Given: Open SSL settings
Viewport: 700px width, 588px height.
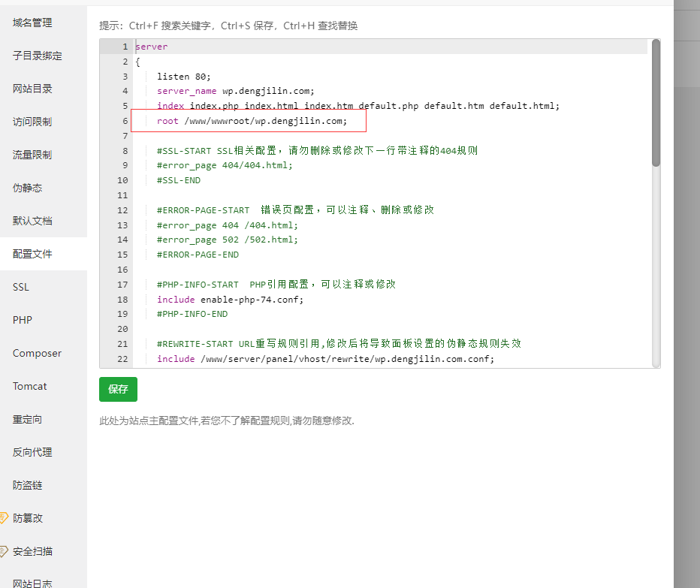Looking at the screenshot, I should tap(20, 287).
